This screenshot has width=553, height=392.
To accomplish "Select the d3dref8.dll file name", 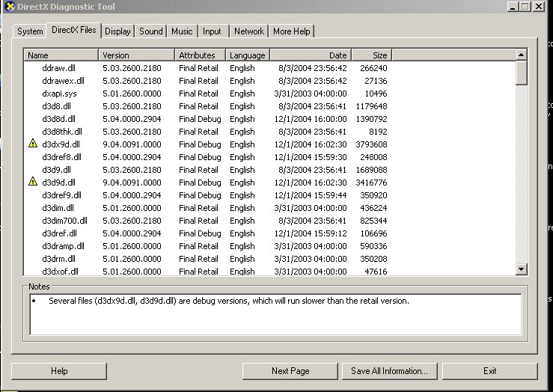I will (61, 157).
